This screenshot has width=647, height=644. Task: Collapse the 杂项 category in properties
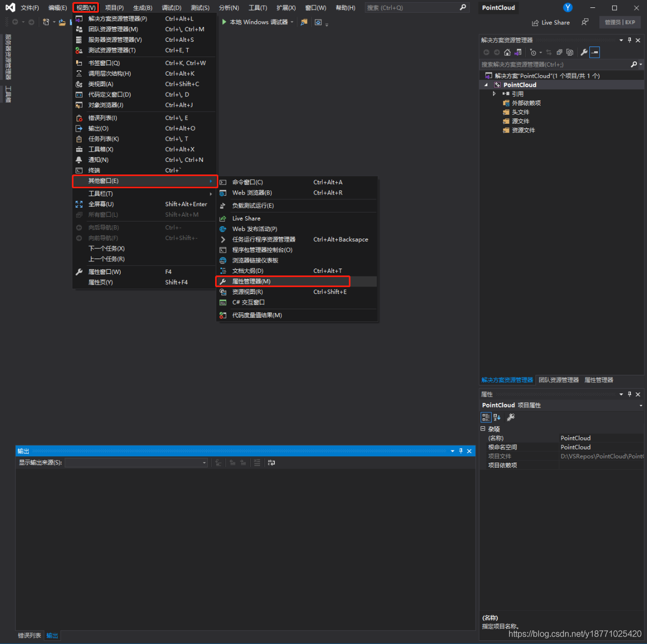(483, 429)
